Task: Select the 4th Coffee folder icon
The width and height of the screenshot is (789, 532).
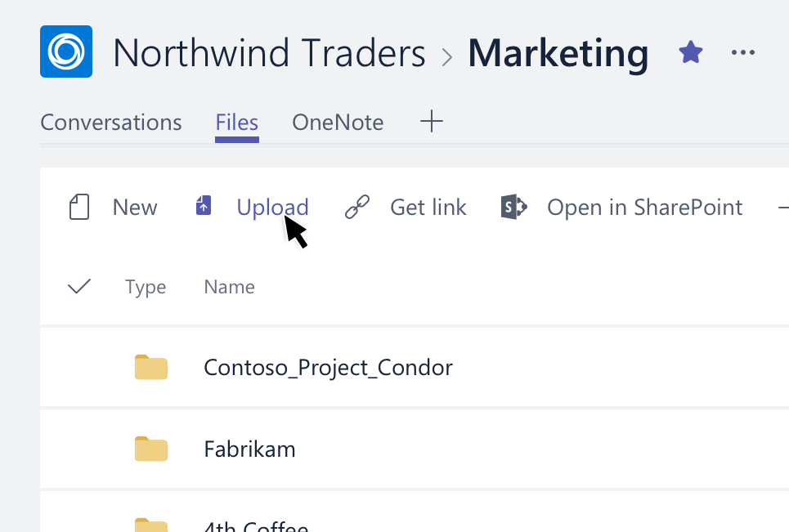Action: click(x=151, y=525)
